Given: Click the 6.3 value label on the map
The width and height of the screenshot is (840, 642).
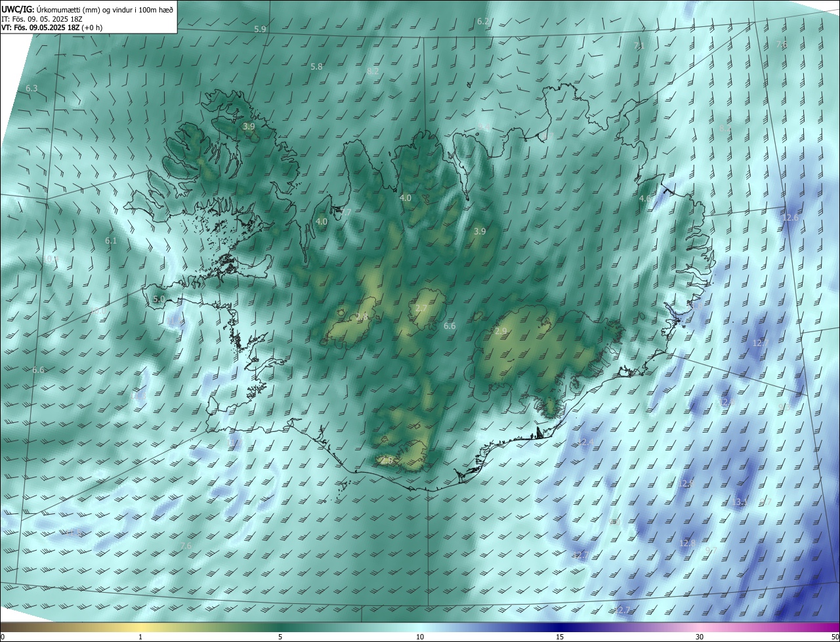Looking at the screenshot, I should click(31, 88).
